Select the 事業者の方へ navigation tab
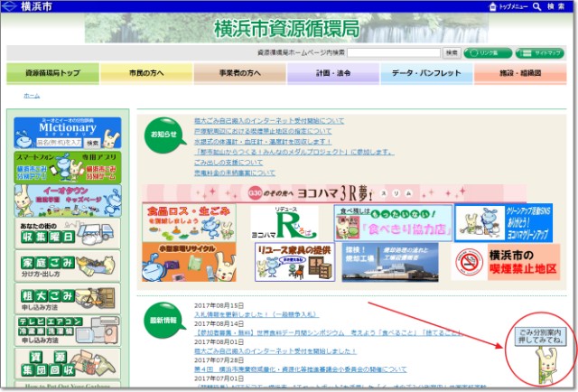Image resolution: width=578 pixels, height=392 pixels. [239, 72]
